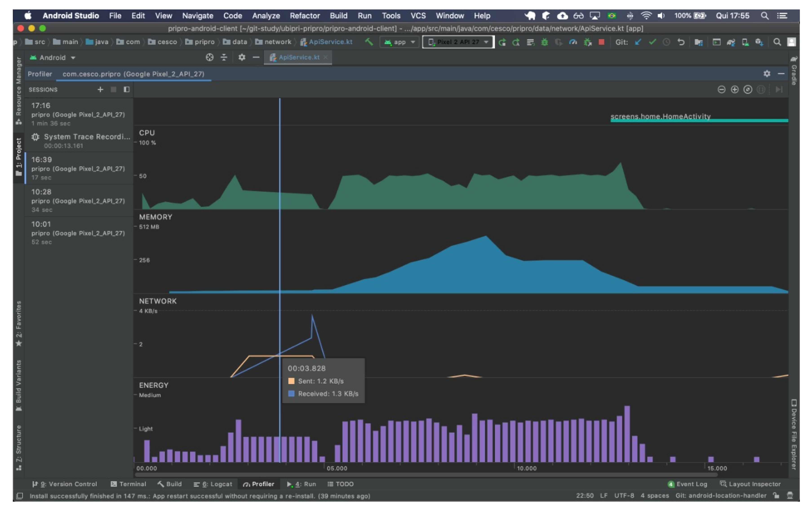The image size is (812, 512).
Task: Click the Make Project hammer icon
Action: click(x=369, y=42)
